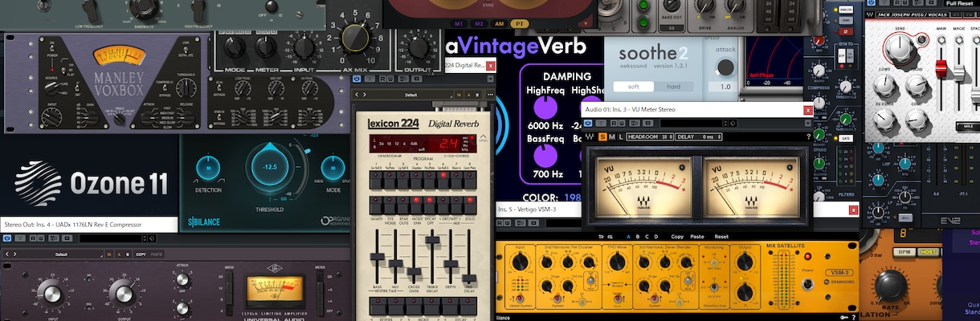Image resolution: width=980 pixels, height=321 pixels.
Task: Click Mode knob in Sibilance plugin
Action: click(x=332, y=168)
